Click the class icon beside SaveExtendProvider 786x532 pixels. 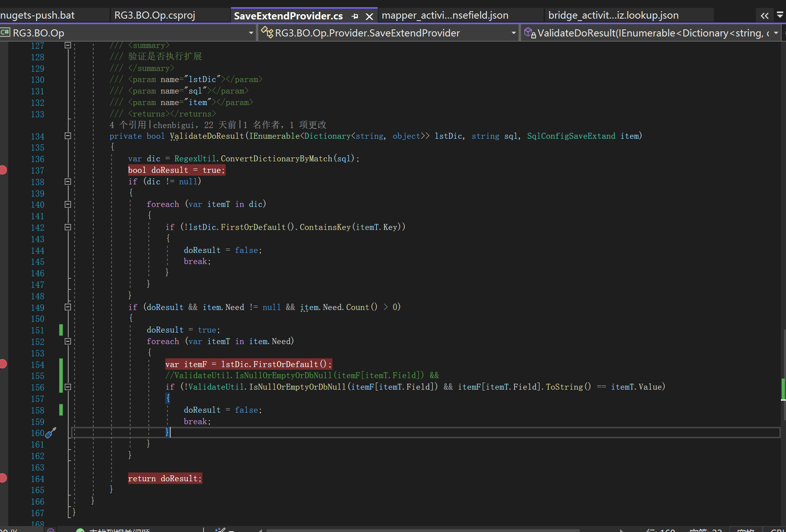[x=267, y=32]
